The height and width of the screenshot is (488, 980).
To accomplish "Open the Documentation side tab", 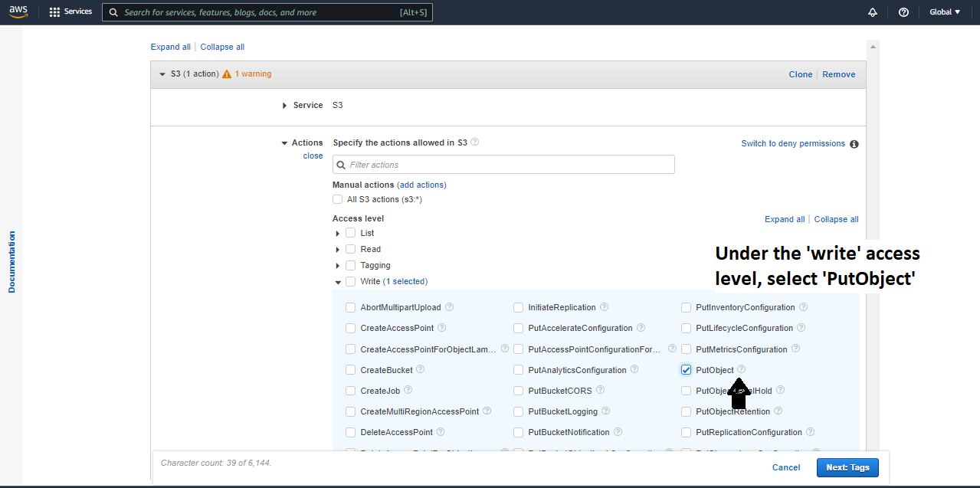I will [11, 261].
